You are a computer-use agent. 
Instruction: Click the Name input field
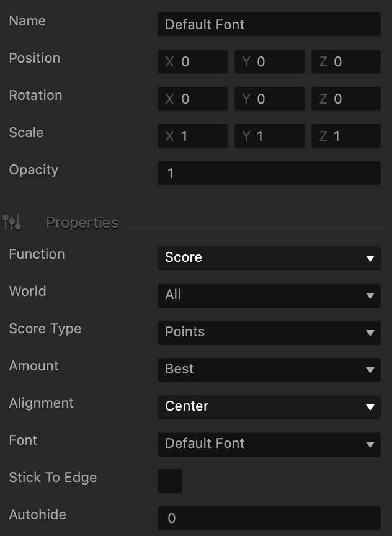(x=269, y=24)
